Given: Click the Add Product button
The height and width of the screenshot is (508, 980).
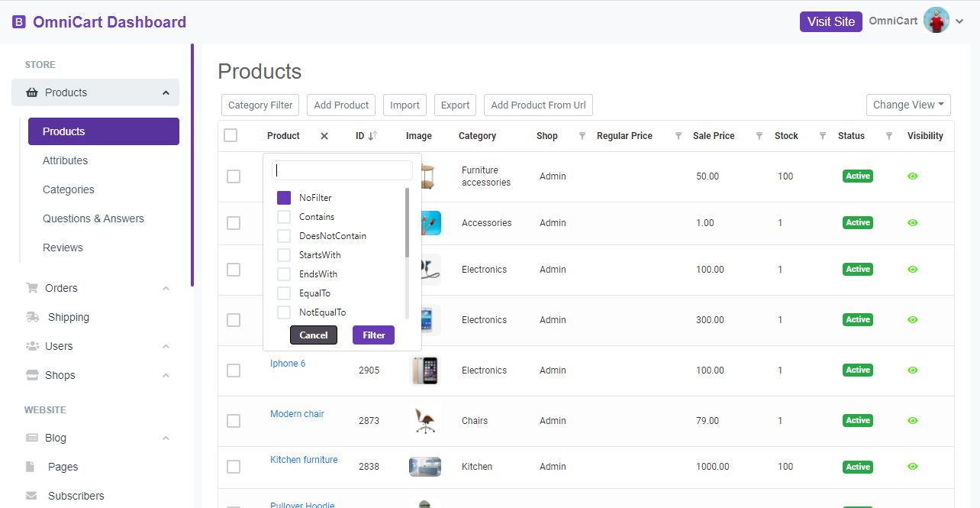Looking at the screenshot, I should (341, 105).
